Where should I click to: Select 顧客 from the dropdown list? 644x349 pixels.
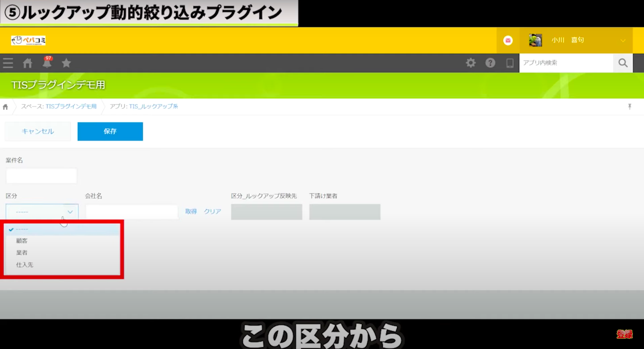22,241
